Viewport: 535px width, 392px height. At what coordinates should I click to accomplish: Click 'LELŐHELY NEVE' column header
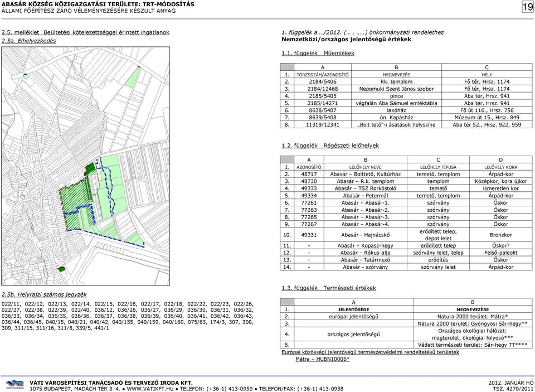365,167
